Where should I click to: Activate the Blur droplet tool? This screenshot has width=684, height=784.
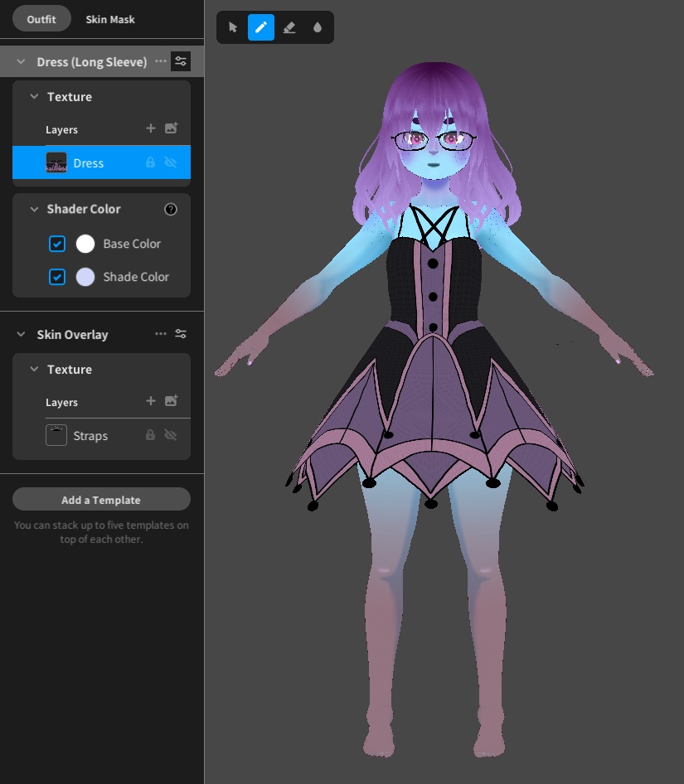(x=318, y=27)
